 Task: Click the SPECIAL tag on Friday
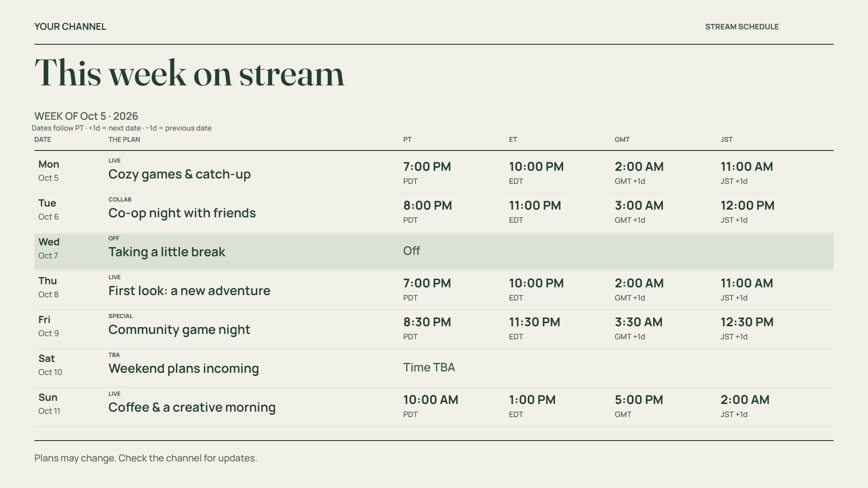pyautogui.click(x=121, y=316)
